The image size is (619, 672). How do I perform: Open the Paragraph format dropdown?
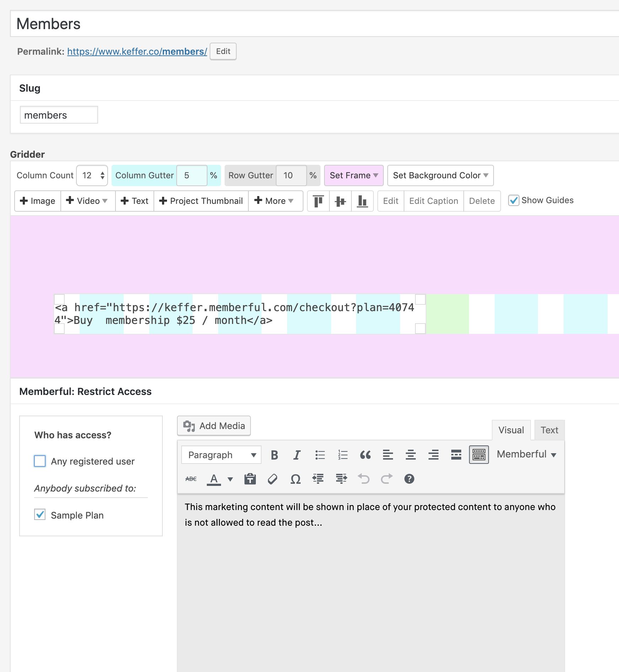click(x=221, y=455)
